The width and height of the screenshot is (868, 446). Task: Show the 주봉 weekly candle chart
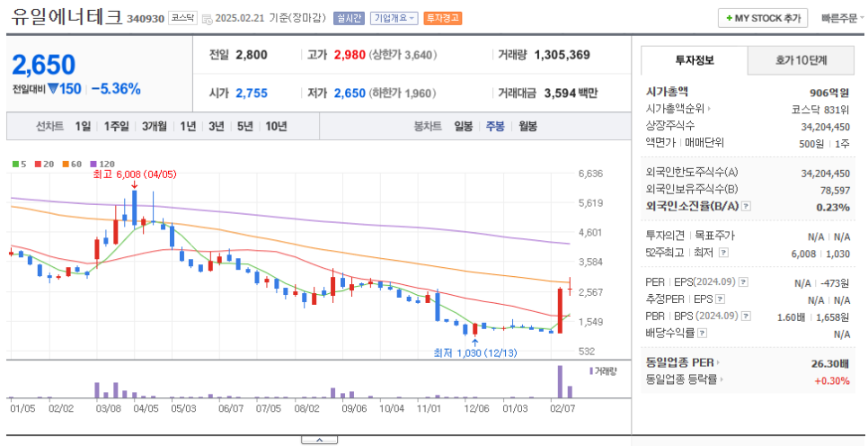click(x=495, y=126)
